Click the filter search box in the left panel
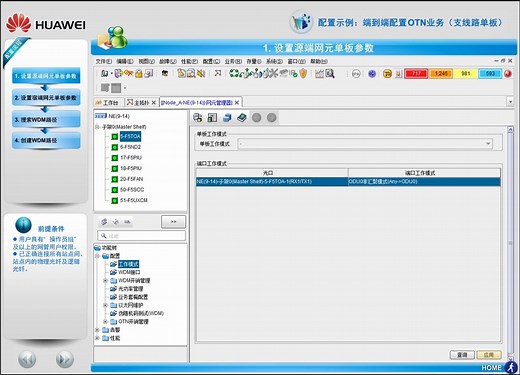520x375 pixels. coord(141,236)
